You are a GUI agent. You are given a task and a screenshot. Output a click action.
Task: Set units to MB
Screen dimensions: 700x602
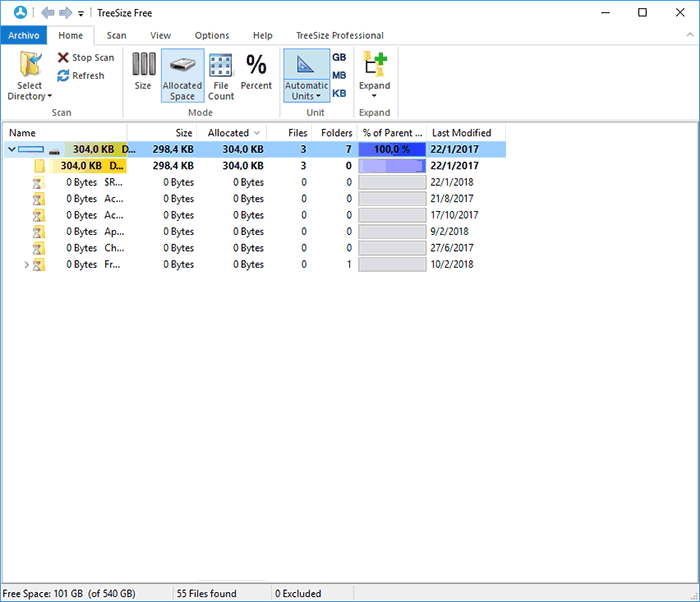coord(339,75)
